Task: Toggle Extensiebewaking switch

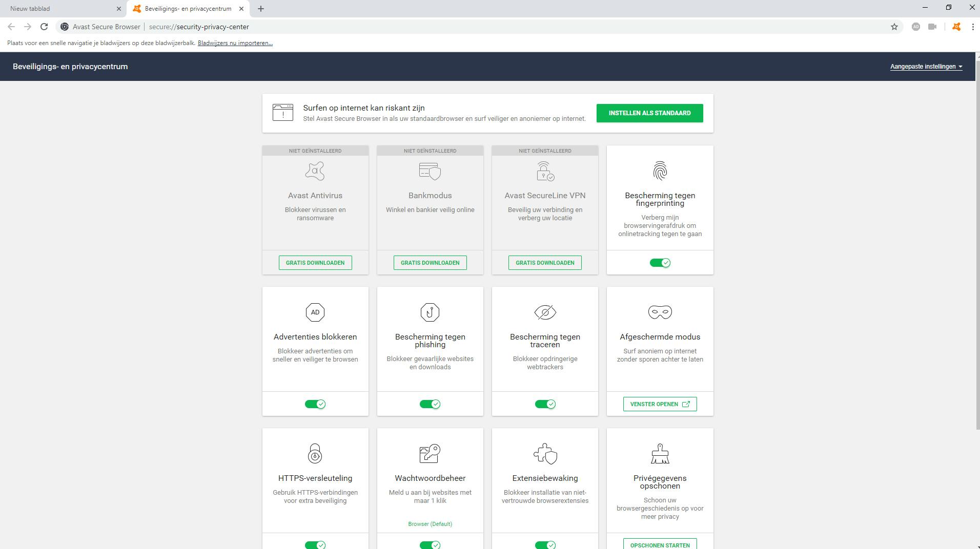Action: 545,545
